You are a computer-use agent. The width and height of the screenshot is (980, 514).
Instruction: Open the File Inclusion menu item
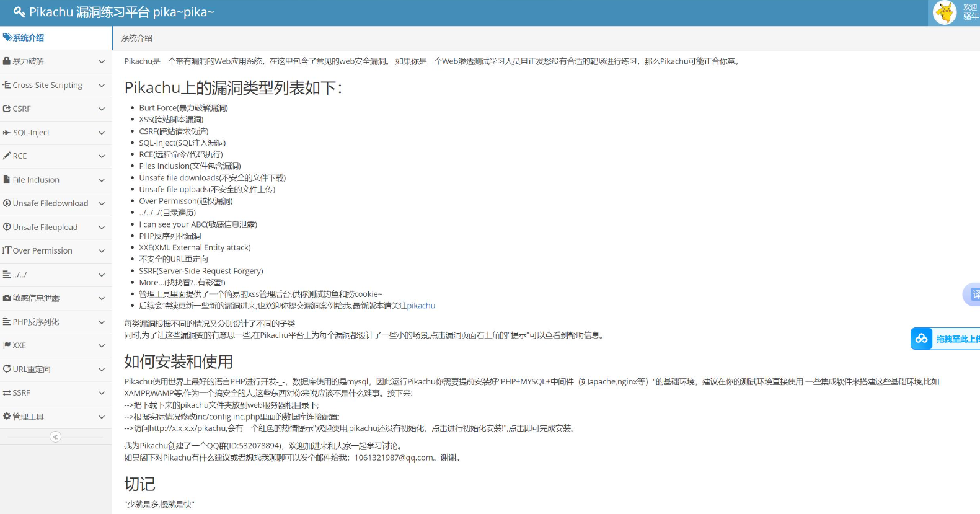coord(56,180)
